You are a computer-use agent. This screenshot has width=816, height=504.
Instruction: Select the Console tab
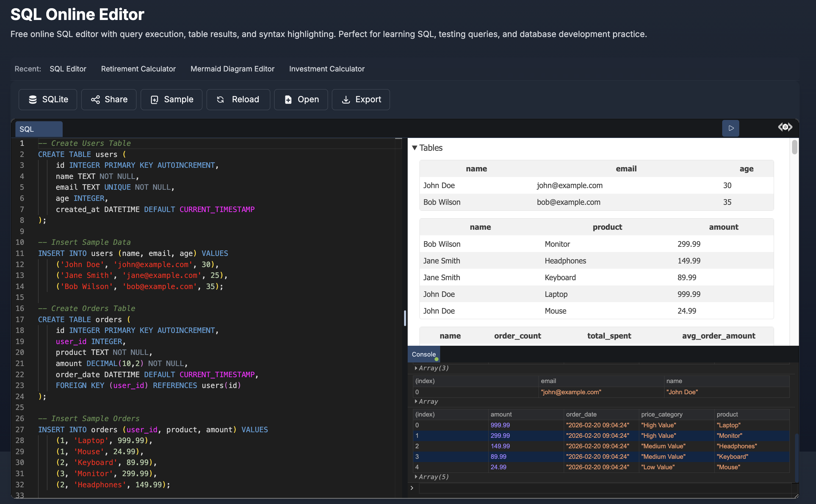pyautogui.click(x=423, y=354)
